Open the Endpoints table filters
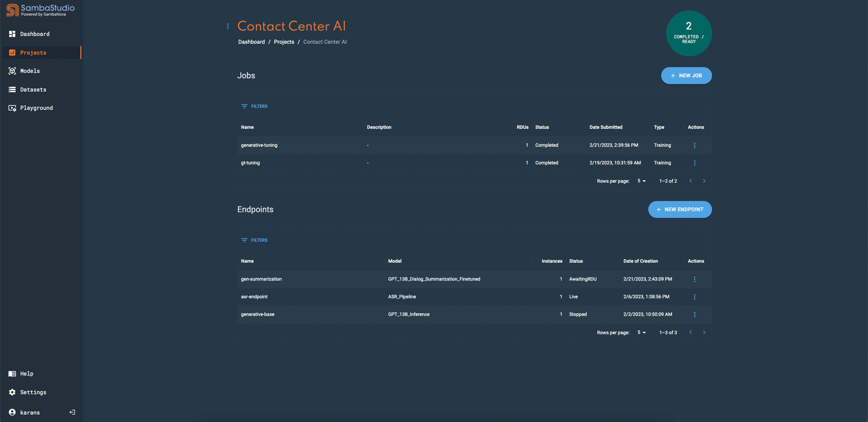868x422 pixels. (x=255, y=240)
